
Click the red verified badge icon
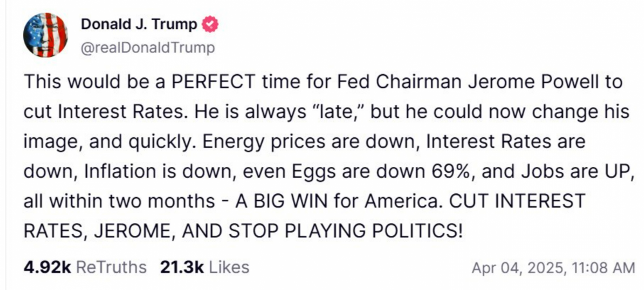point(210,25)
